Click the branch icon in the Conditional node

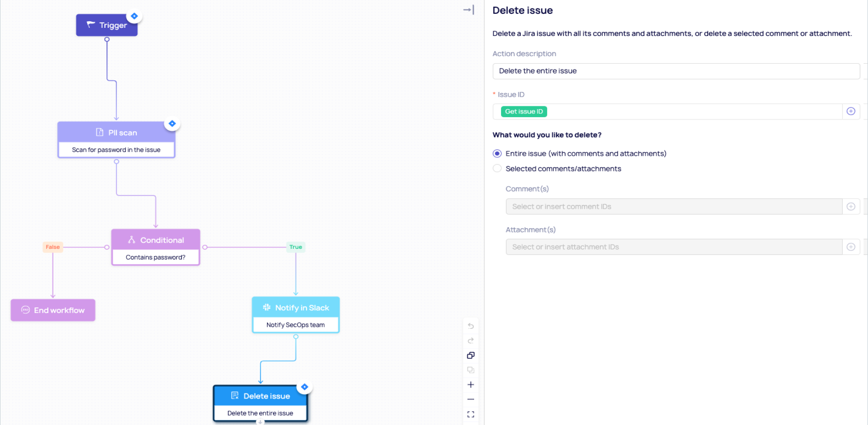click(132, 240)
